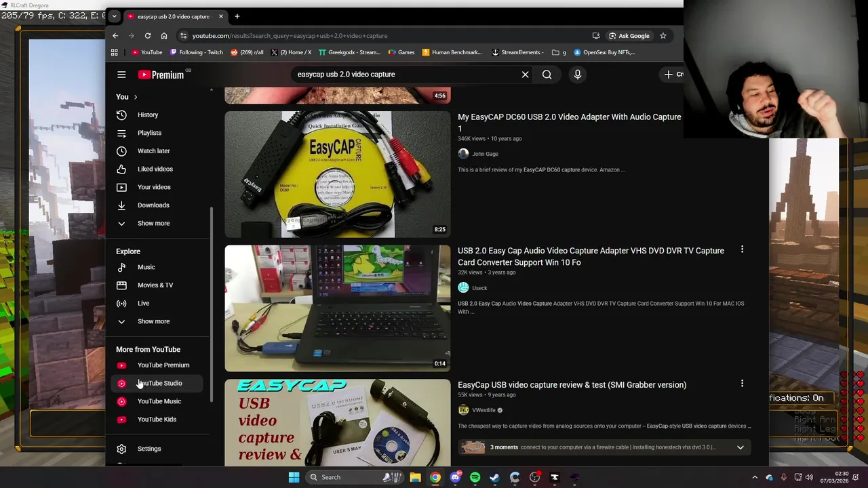Open a new Chrome tab
This screenshot has width=868, height=488.
(237, 16)
